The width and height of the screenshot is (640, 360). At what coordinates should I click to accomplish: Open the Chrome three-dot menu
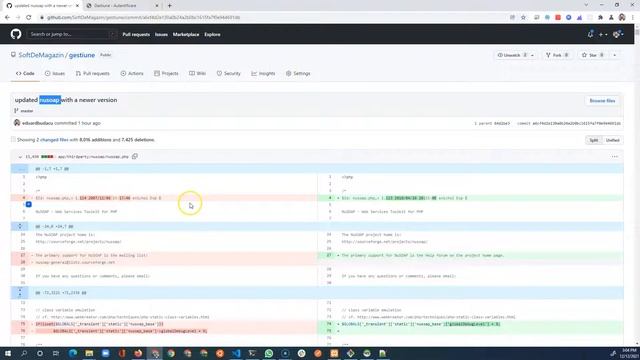[x=633, y=18]
